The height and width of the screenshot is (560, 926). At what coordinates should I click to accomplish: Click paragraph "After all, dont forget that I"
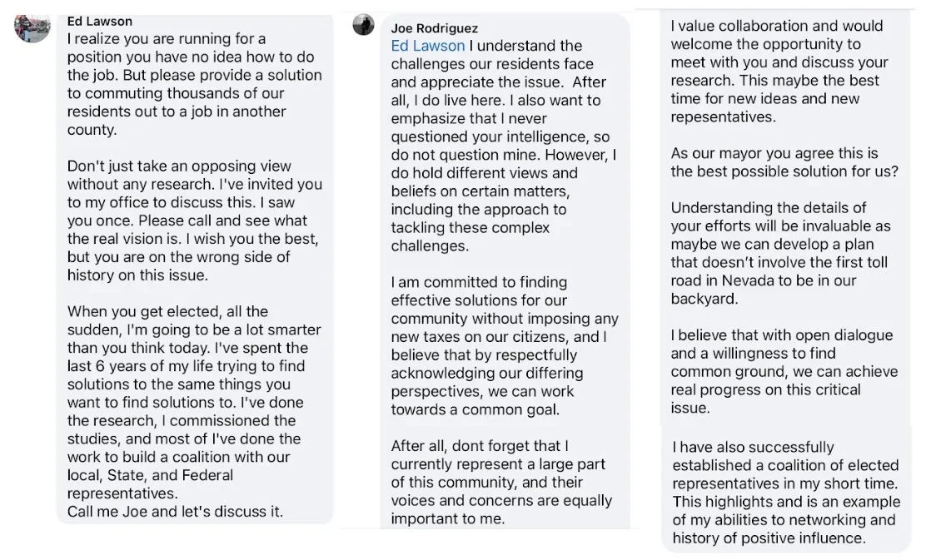[501, 482]
